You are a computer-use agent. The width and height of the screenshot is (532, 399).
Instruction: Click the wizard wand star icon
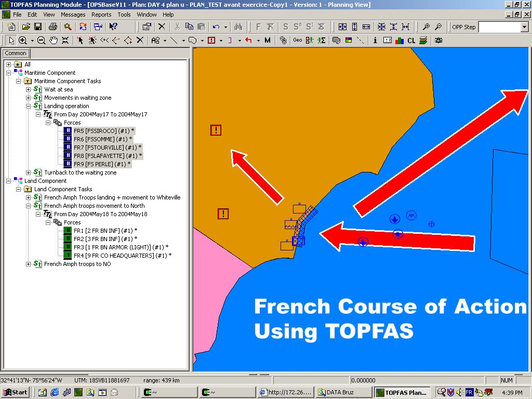pyautogui.click(x=68, y=27)
